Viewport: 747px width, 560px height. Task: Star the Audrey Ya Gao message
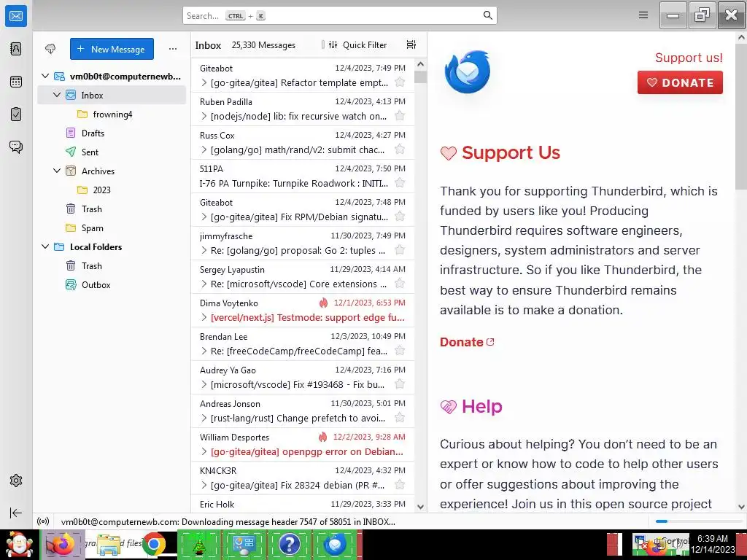[x=400, y=384]
